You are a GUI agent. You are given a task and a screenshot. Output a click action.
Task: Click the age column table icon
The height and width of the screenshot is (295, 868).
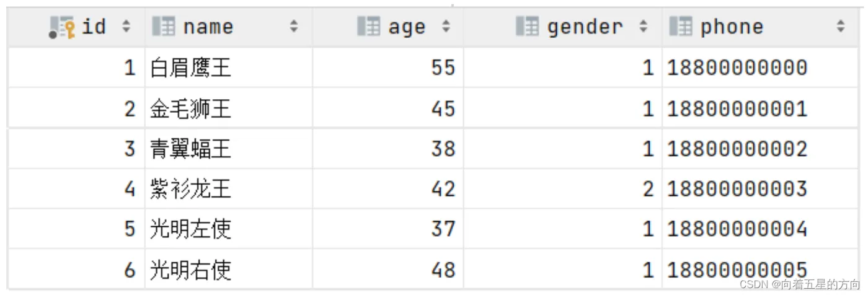(x=368, y=27)
